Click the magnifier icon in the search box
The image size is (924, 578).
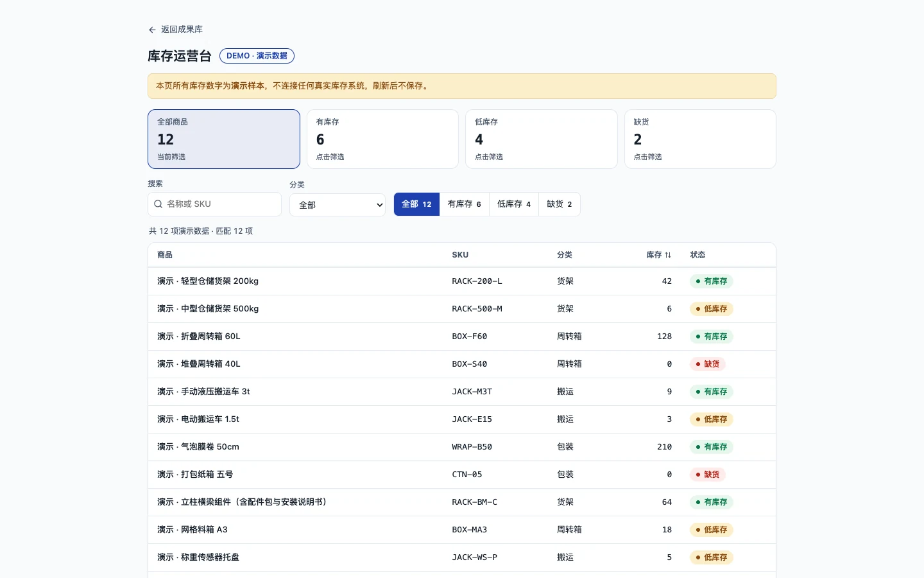(x=158, y=204)
